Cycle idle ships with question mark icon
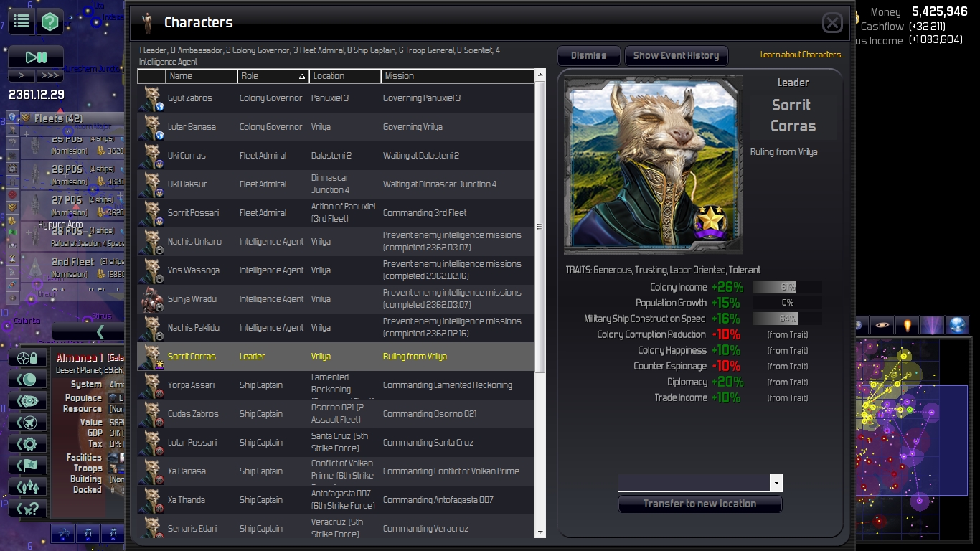Viewport: 980px width, 551px height. (27, 509)
